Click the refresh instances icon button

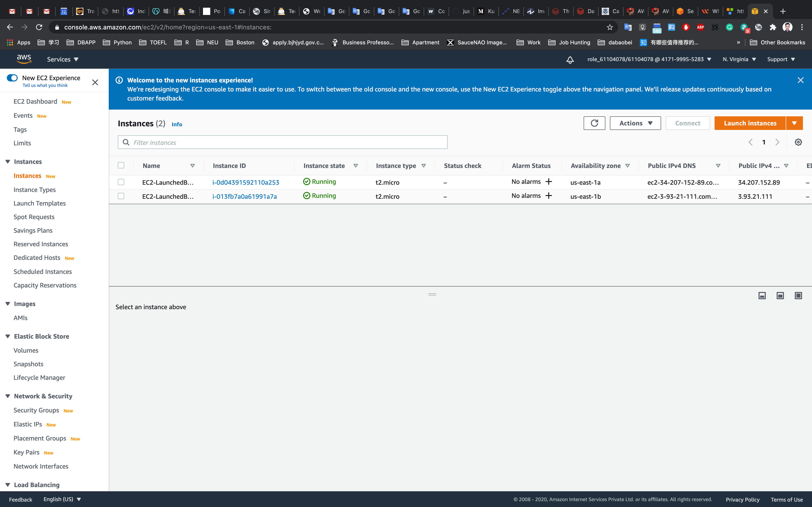click(594, 123)
